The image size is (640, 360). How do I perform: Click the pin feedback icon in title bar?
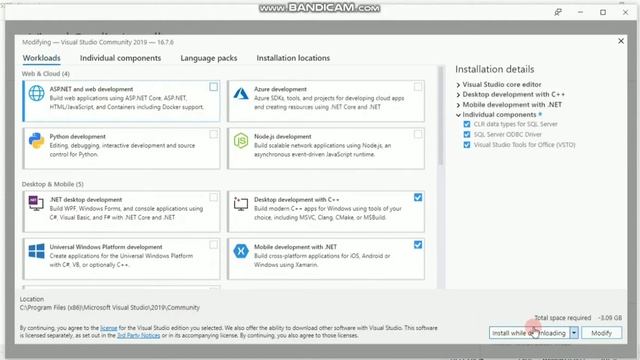pos(558,12)
